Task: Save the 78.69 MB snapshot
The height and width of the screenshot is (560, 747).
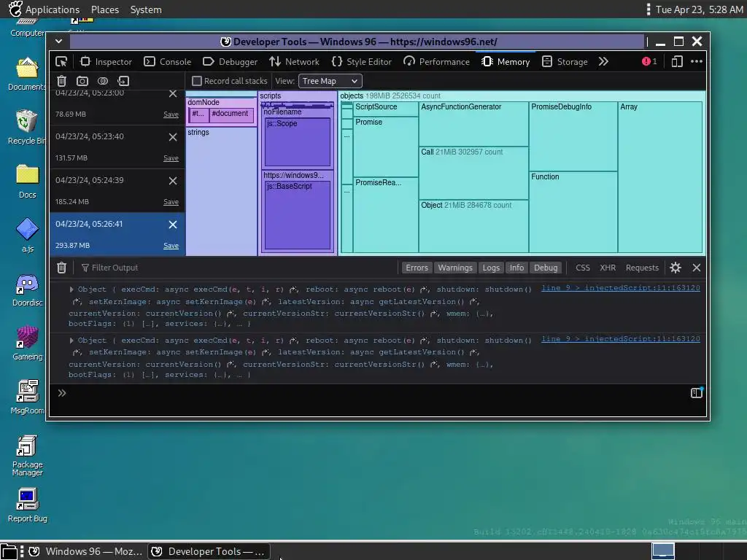Action: point(171,114)
